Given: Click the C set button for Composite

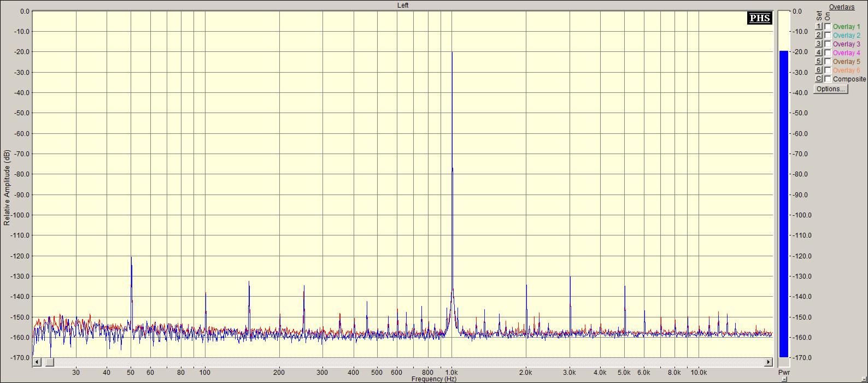Looking at the screenshot, I should coord(819,79).
